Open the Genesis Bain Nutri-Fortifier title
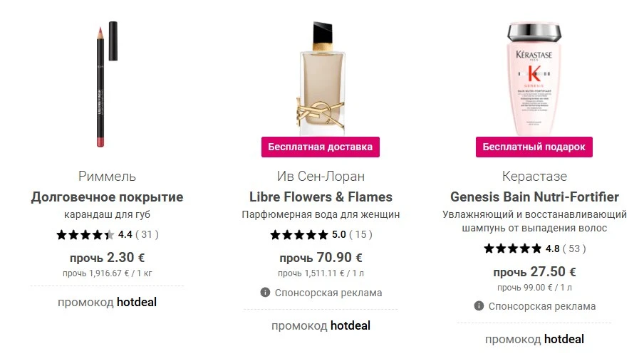The height and width of the screenshot is (361, 644). tap(534, 197)
